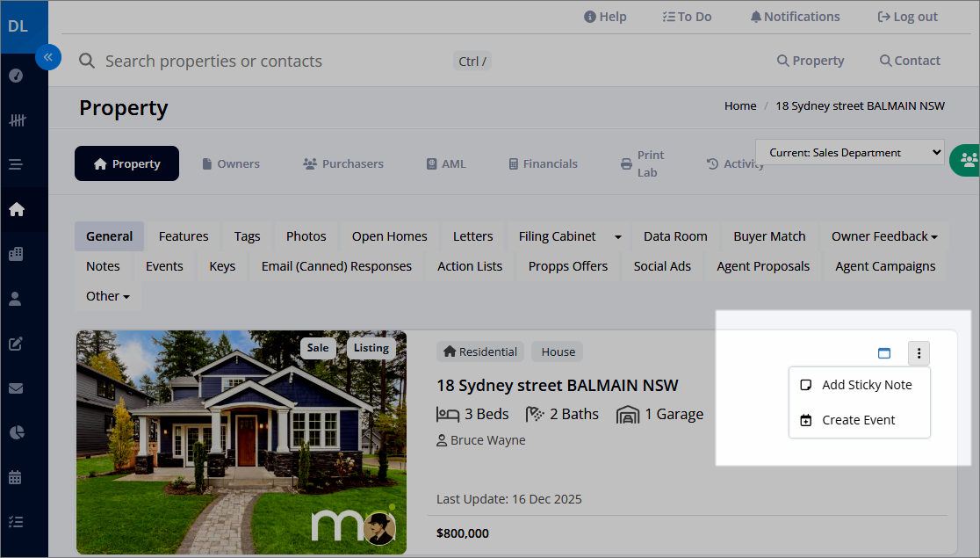The width and height of the screenshot is (980, 558).
Task: Open the Activity tab
Action: (x=735, y=164)
